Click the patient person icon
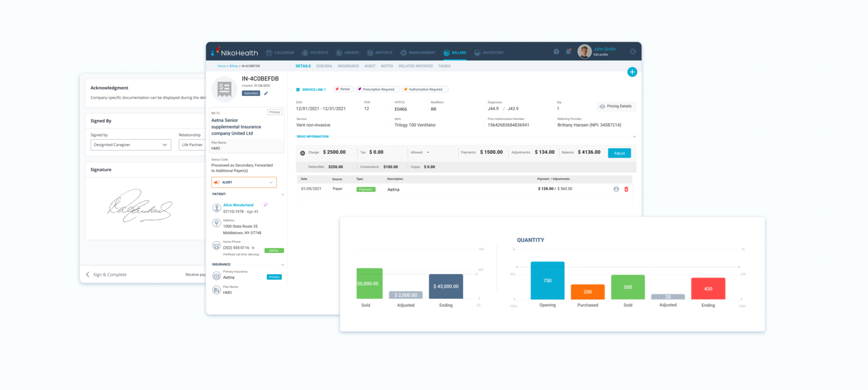This screenshot has width=868, height=390. [x=216, y=208]
